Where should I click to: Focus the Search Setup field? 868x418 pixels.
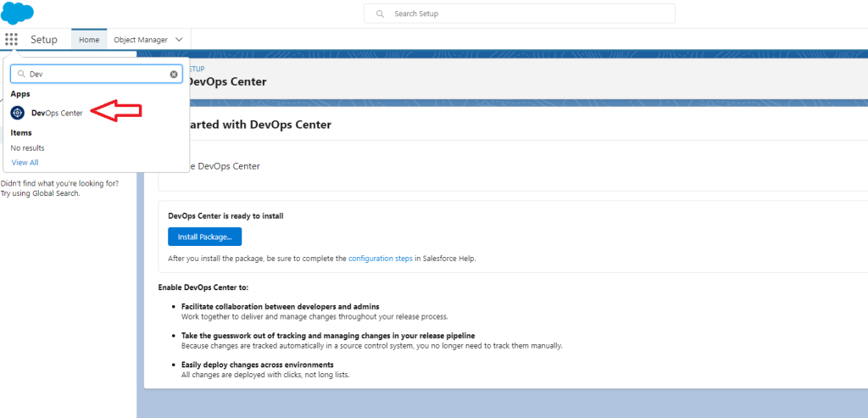point(520,14)
